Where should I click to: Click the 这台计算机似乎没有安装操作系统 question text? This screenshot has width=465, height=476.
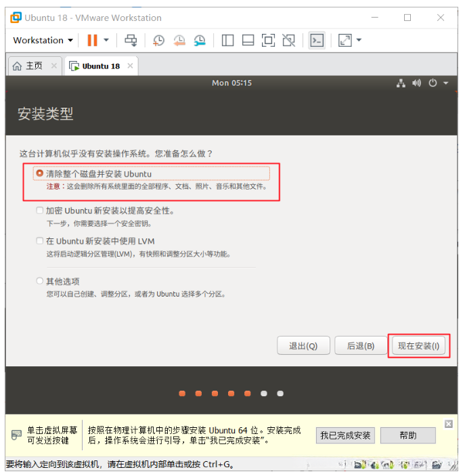pyautogui.click(x=116, y=154)
